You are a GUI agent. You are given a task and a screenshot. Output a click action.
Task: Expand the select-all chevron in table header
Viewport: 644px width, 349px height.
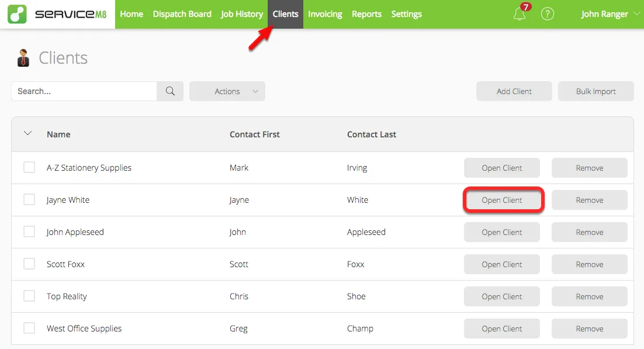coord(27,133)
